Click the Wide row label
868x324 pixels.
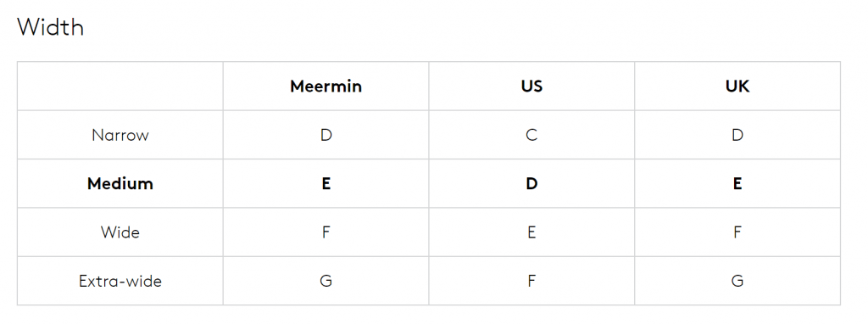pos(120,232)
